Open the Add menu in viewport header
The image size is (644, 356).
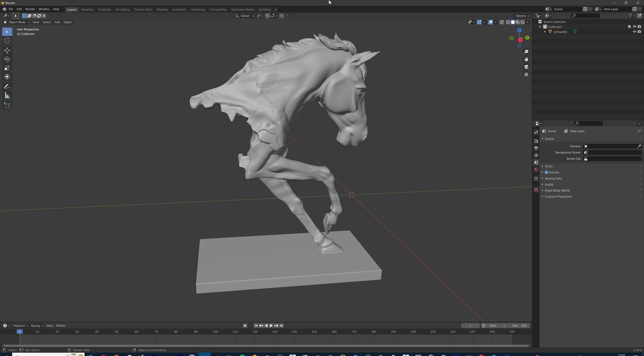click(x=57, y=22)
